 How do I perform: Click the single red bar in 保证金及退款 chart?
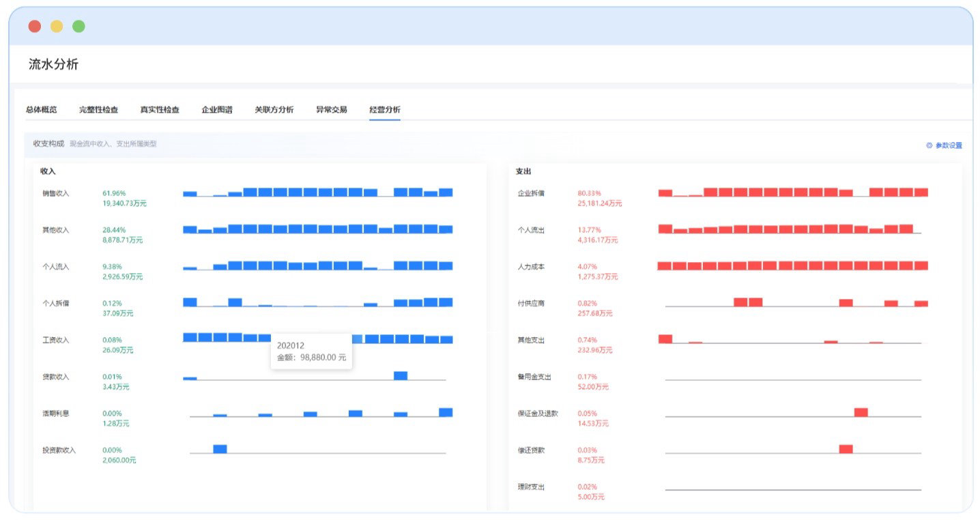pos(861,412)
